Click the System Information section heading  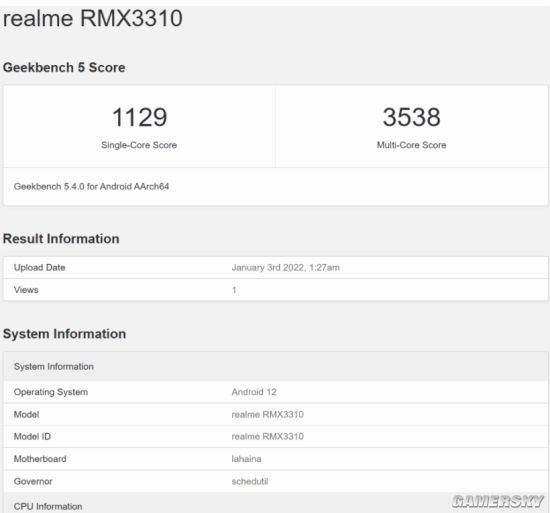(65, 334)
